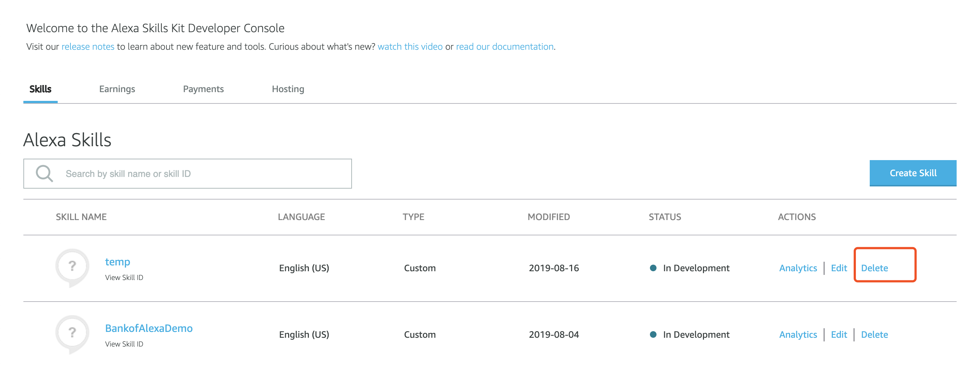The image size is (980, 367).
Task: Click the SKILL NAME column header
Action: [81, 217]
